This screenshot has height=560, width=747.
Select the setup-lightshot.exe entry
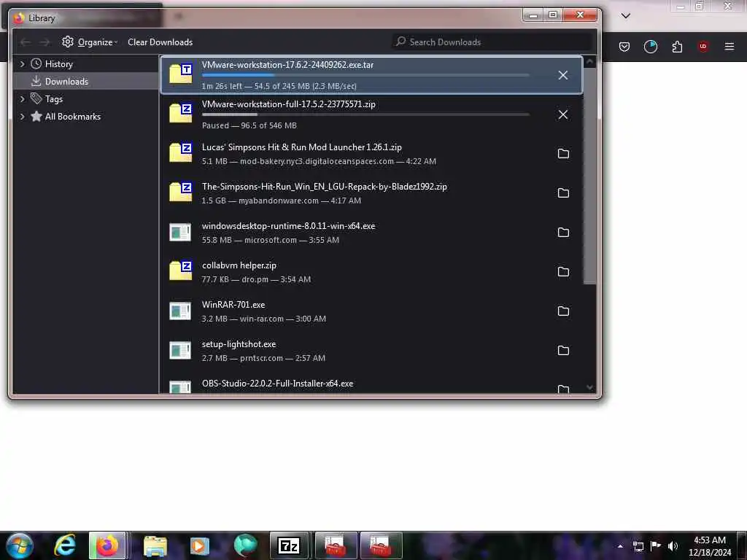pos(371,351)
